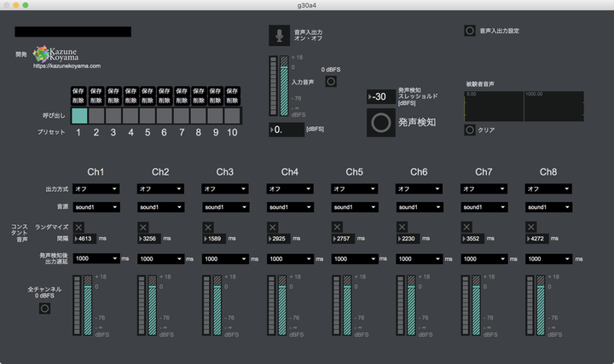
Task: Click the threshold -30 number box
Action: [x=380, y=96]
